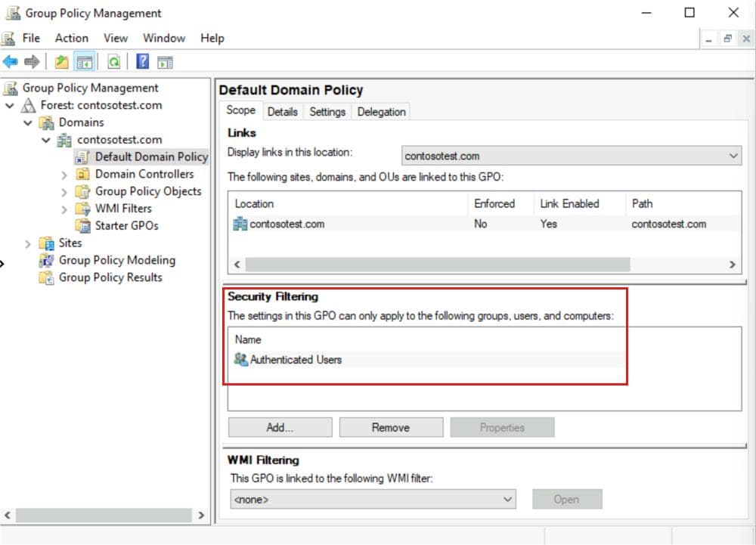Screen dimensions: 756x545
Task: Switch to the Delegation tab
Action: (x=381, y=112)
